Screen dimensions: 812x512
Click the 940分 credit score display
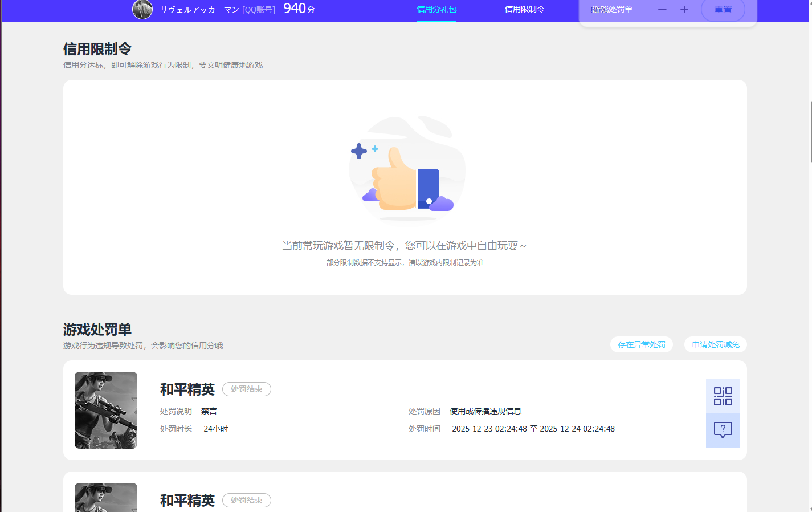tap(299, 9)
